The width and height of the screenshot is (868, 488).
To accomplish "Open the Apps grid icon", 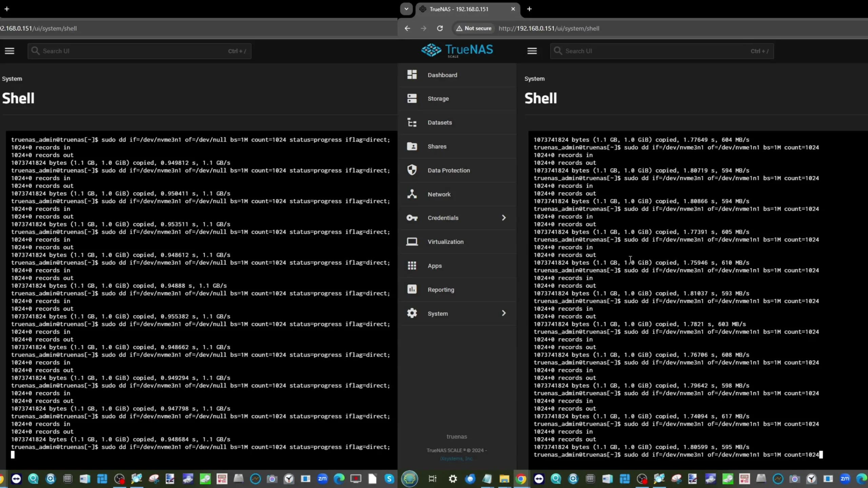I will pos(412,266).
